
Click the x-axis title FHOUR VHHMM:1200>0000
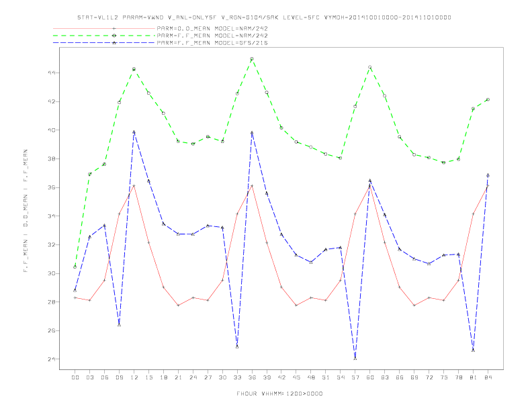click(x=279, y=394)
